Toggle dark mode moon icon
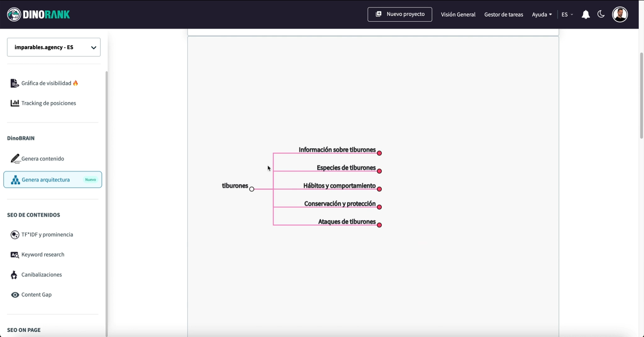 (x=601, y=14)
